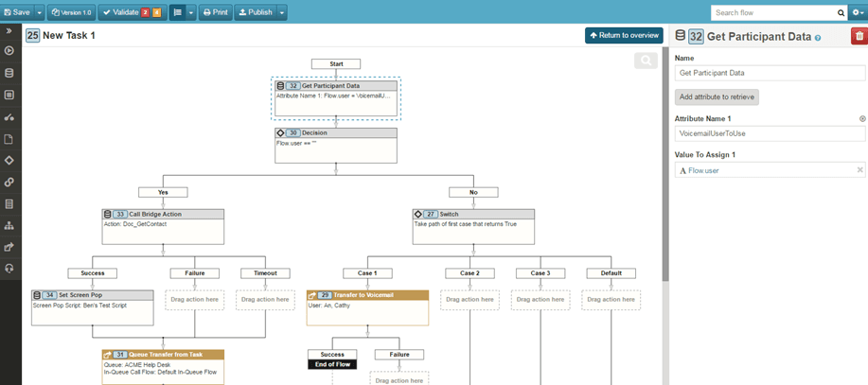The image size is (868, 385).
Task: Open the settings gear dropdown
Action: tap(857, 12)
